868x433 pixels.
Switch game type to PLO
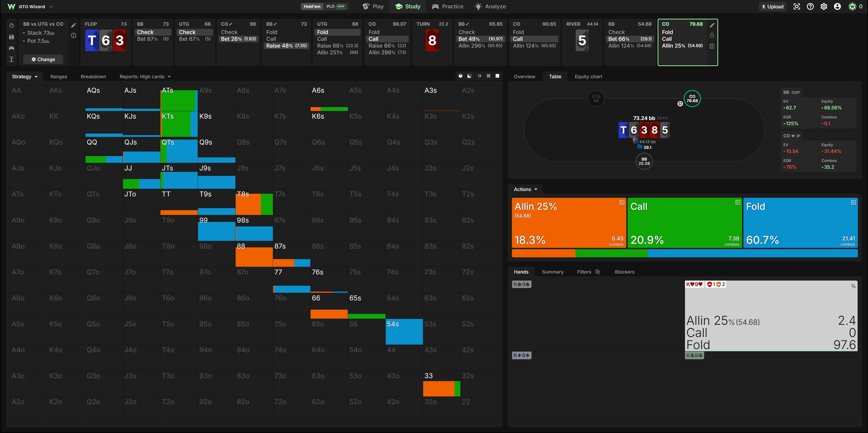point(336,6)
